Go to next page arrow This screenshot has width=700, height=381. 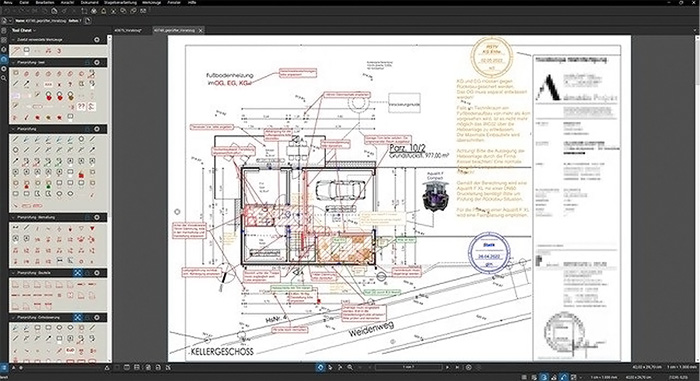[x=447, y=367]
